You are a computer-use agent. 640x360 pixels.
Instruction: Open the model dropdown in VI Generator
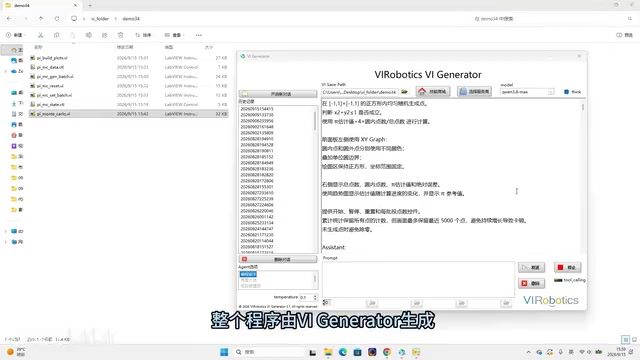click(x=551, y=92)
